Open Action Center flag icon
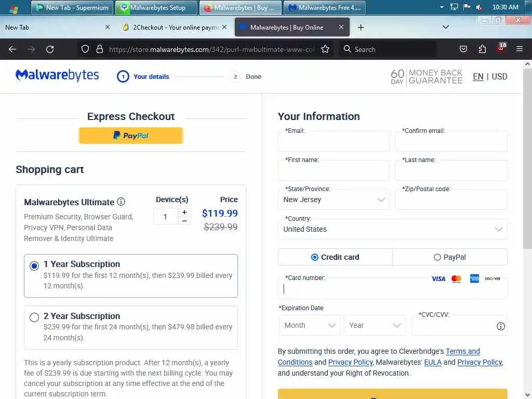The image size is (532, 399). (467, 7)
